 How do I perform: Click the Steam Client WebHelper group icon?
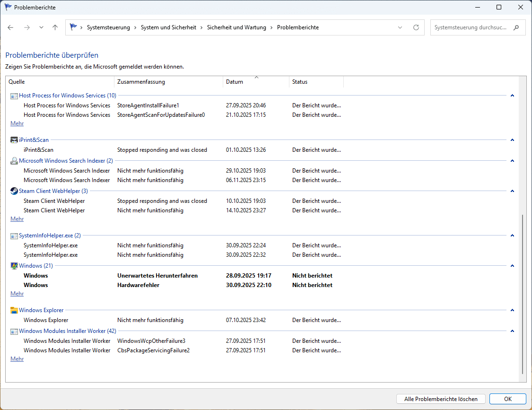click(x=14, y=191)
